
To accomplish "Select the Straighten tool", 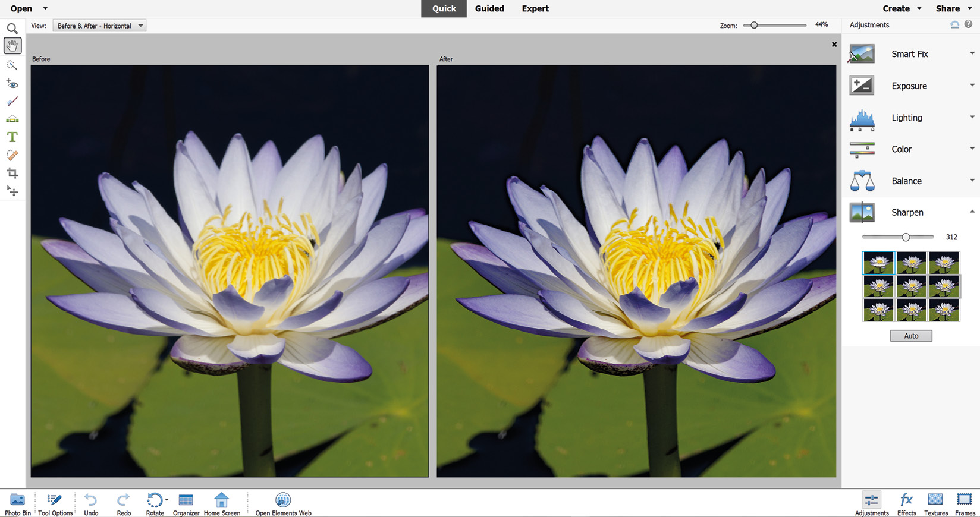I will coord(12,119).
